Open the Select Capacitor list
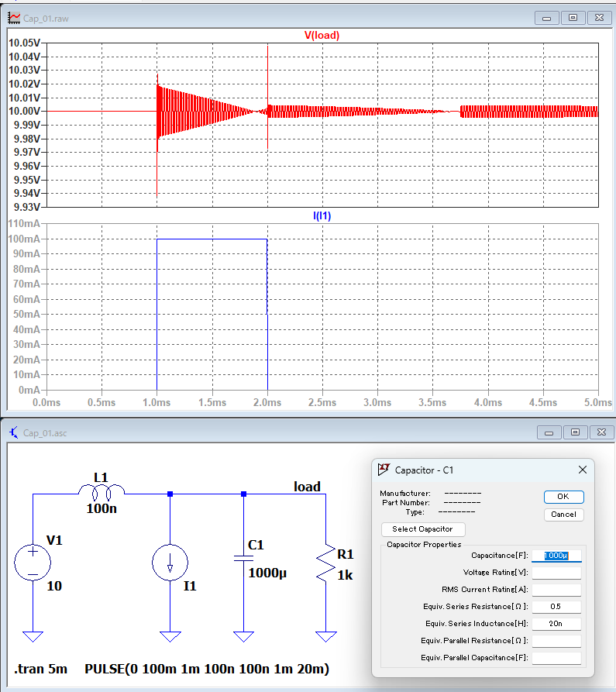The width and height of the screenshot is (616, 692). (x=422, y=529)
